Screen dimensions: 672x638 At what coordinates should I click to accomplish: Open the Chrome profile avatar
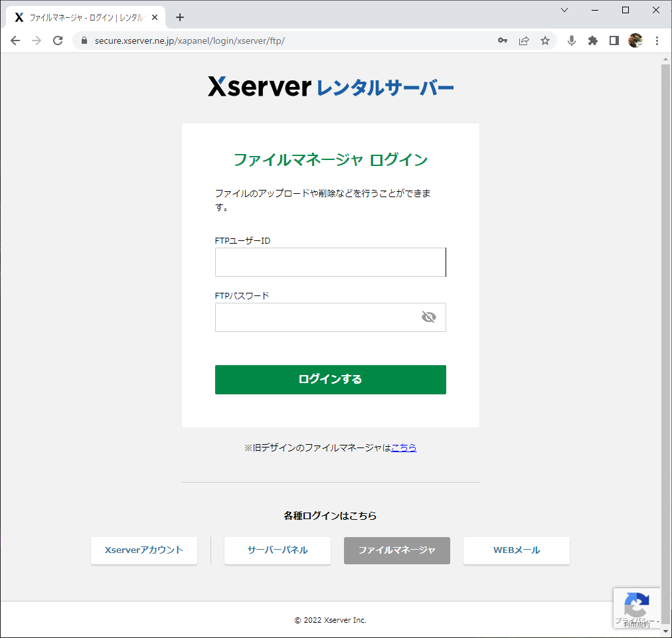[635, 40]
